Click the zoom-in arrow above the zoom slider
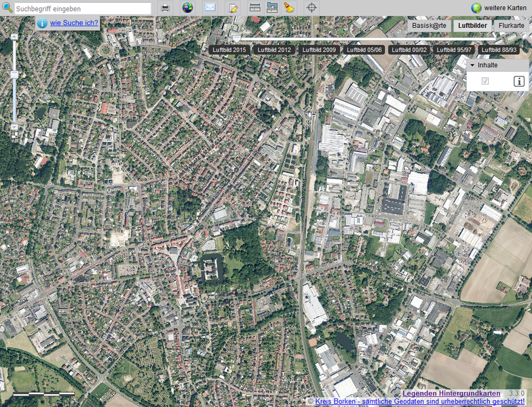This screenshot has width=532, height=407. click(14, 37)
